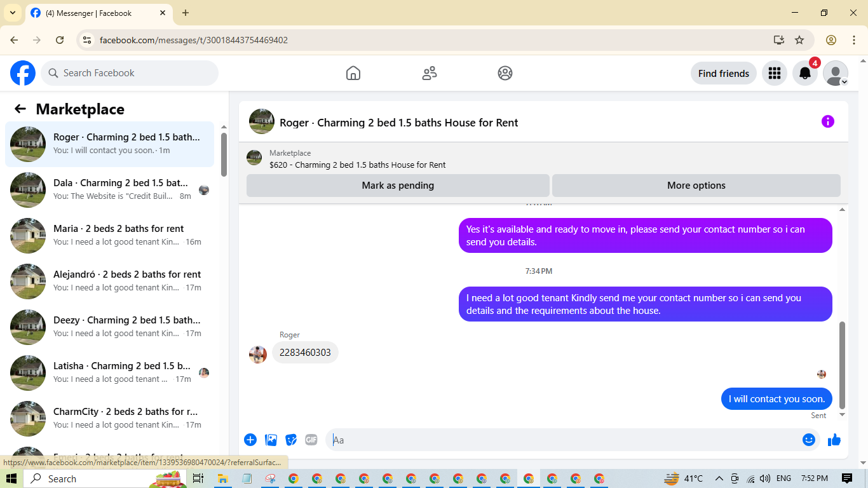Click the install app icon in address bar
868x488 pixels.
click(779, 40)
